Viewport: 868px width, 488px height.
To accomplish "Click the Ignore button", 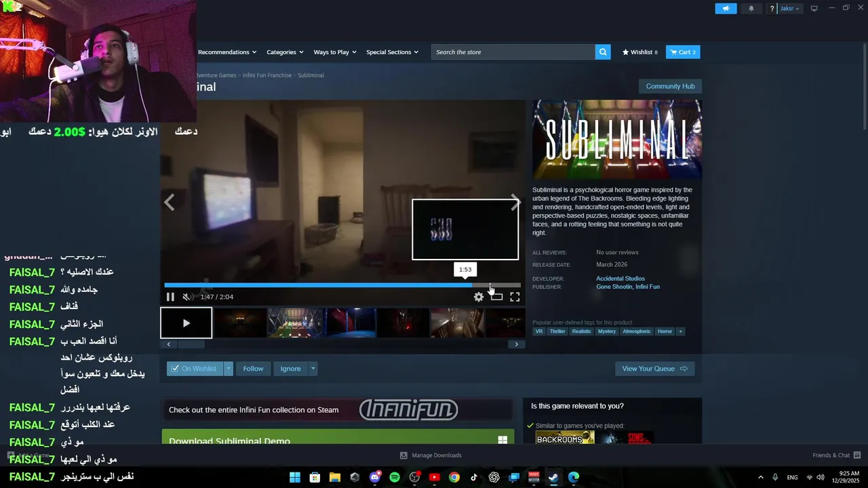I will (x=290, y=369).
